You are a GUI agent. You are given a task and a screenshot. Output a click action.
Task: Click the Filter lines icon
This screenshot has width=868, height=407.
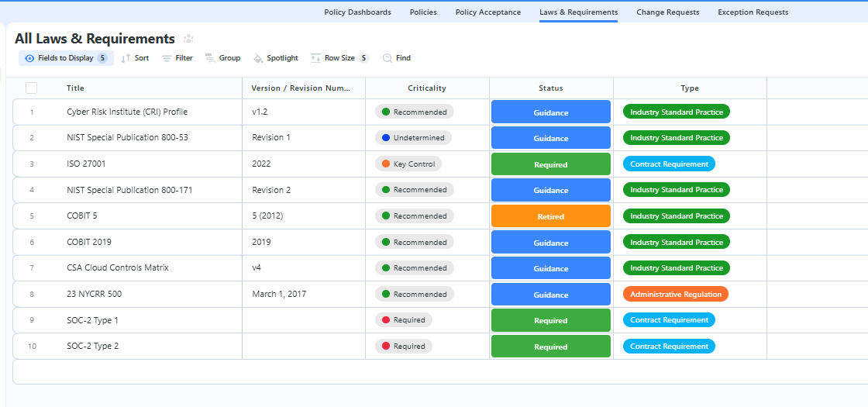point(166,58)
